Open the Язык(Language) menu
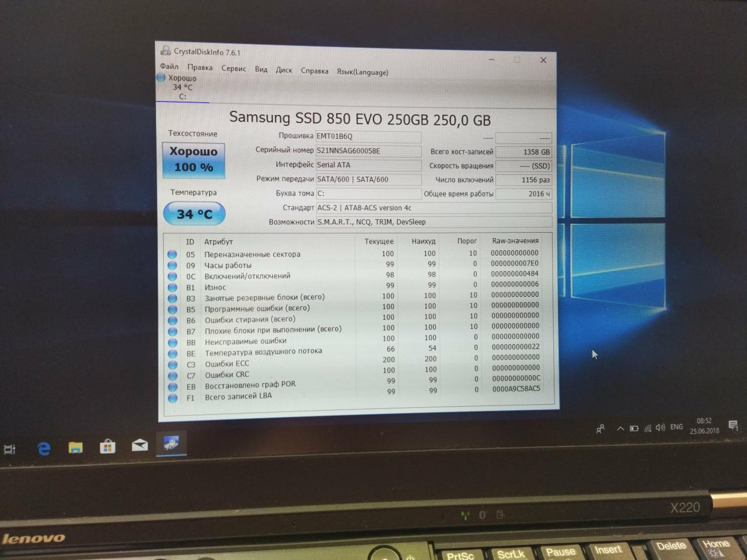Screen dimensions: 747x560 pos(362,72)
